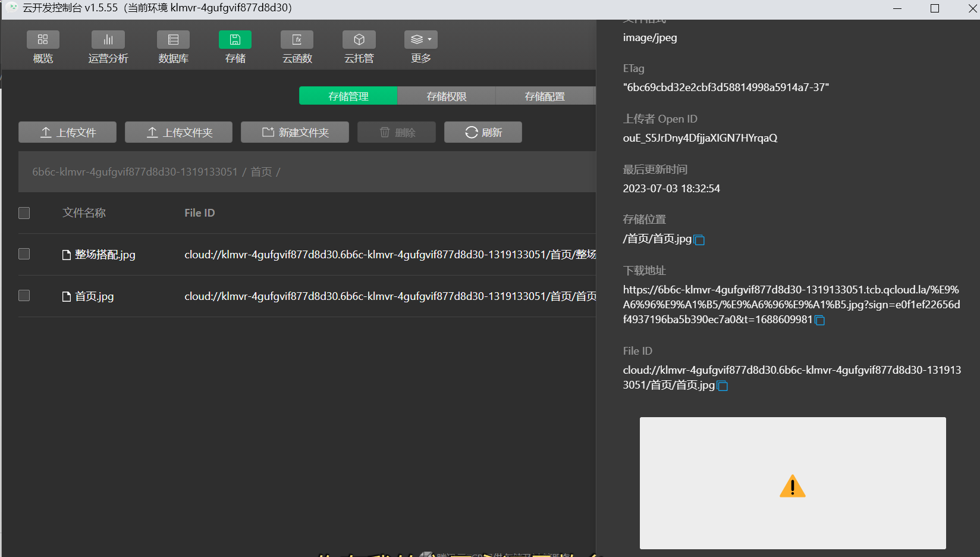Click the 删除 delete button

coord(397,132)
